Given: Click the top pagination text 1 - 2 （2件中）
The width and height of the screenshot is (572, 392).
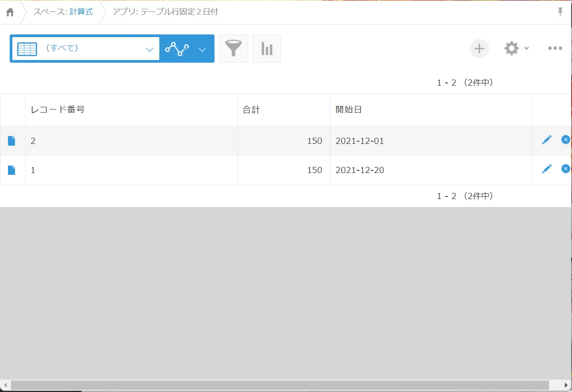Looking at the screenshot, I should click(x=465, y=83).
